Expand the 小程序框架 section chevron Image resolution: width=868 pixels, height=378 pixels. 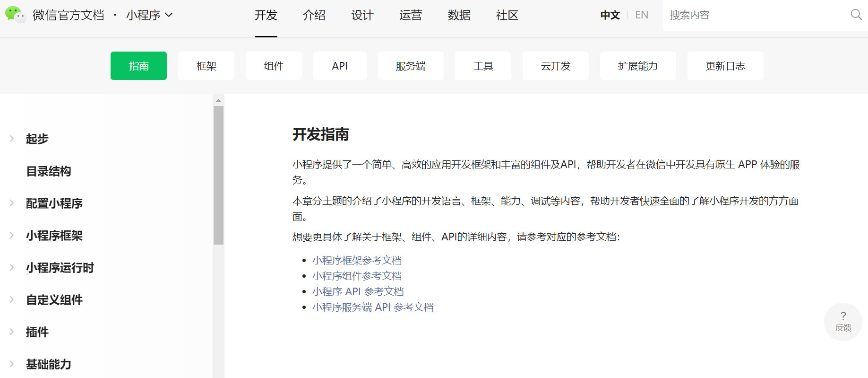click(12, 235)
